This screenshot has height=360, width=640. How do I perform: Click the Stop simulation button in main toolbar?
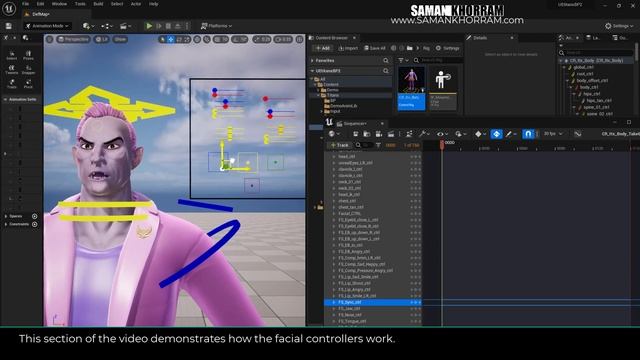(x=168, y=26)
